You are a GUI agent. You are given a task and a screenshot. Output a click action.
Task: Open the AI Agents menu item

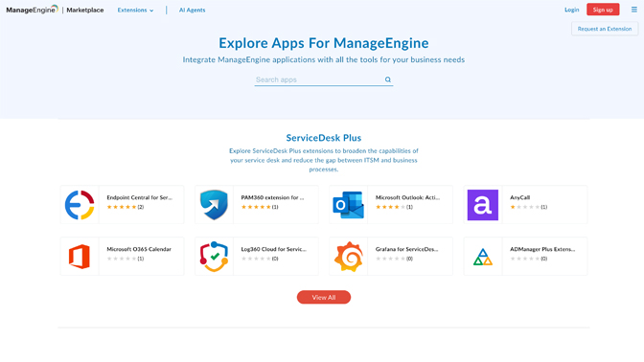coord(192,10)
